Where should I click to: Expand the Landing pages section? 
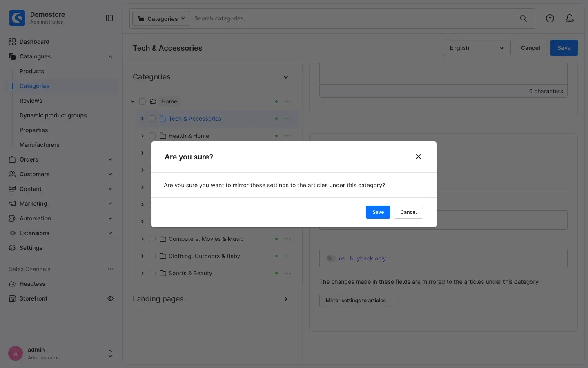286,299
